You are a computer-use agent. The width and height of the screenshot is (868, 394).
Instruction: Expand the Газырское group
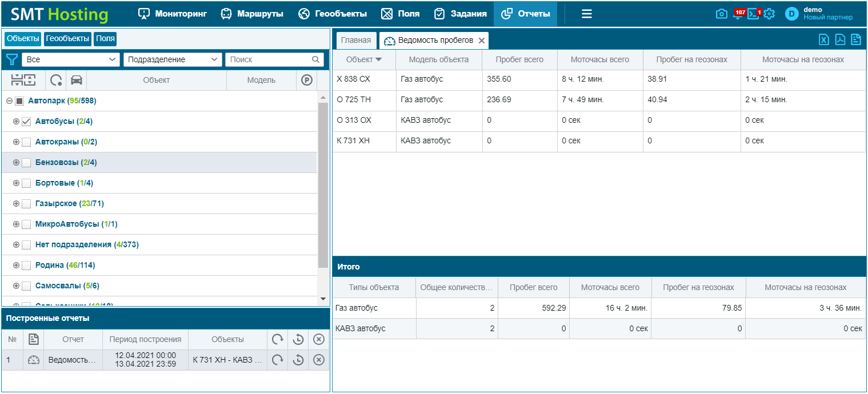(16, 204)
